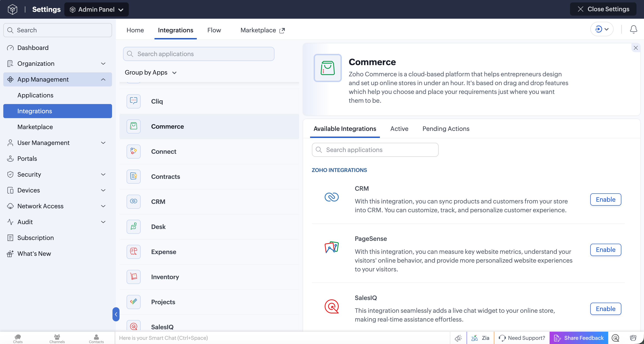Open Marketplace in the sidebar
Image resolution: width=644 pixels, height=344 pixels.
click(57, 127)
